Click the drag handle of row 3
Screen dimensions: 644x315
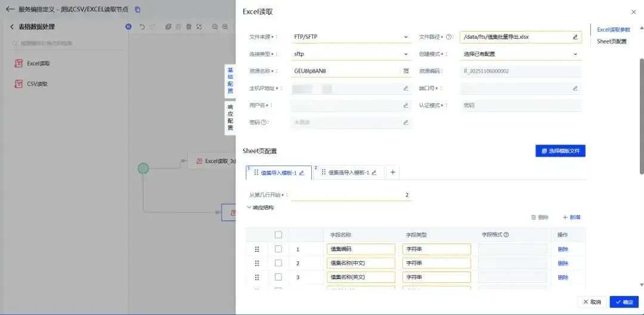[257, 277]
